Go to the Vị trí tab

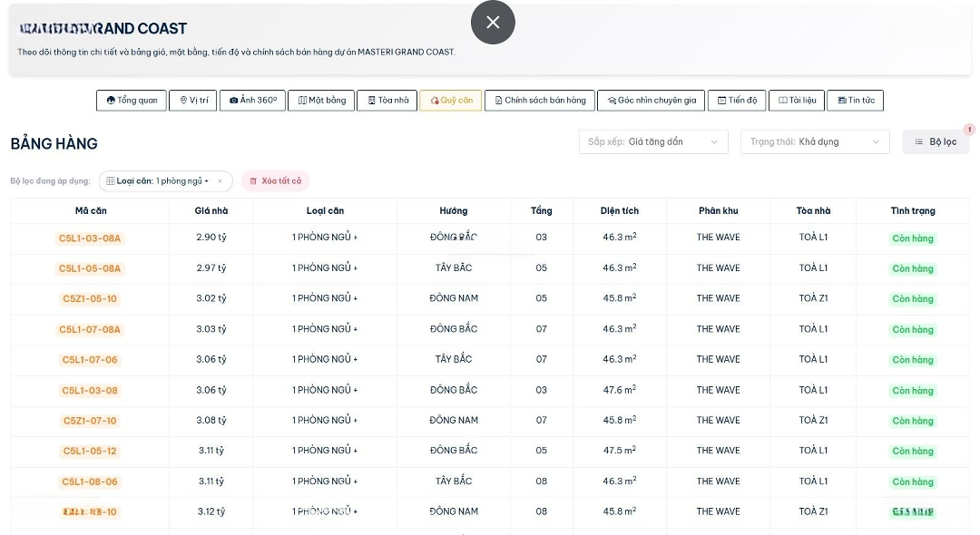(193, 101)
